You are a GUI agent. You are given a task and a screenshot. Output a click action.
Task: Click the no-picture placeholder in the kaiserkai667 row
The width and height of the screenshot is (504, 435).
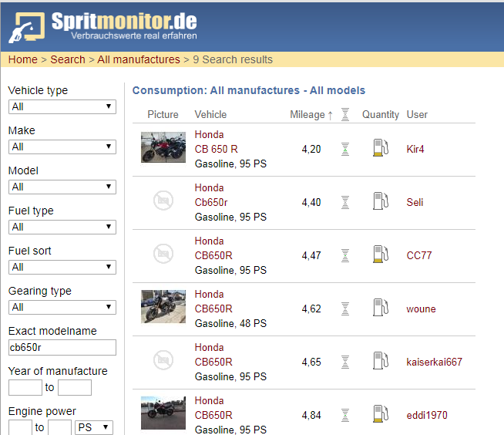[x=163, y=360]
